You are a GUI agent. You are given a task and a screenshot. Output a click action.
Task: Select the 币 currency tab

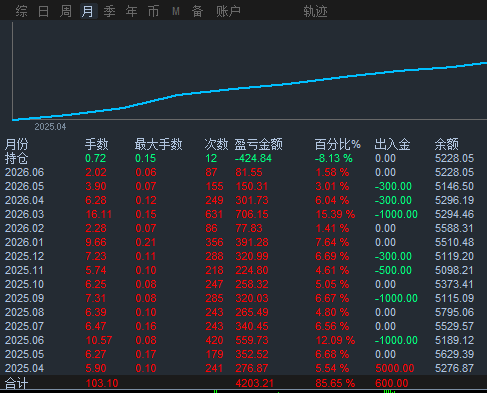tap(154, 12)
